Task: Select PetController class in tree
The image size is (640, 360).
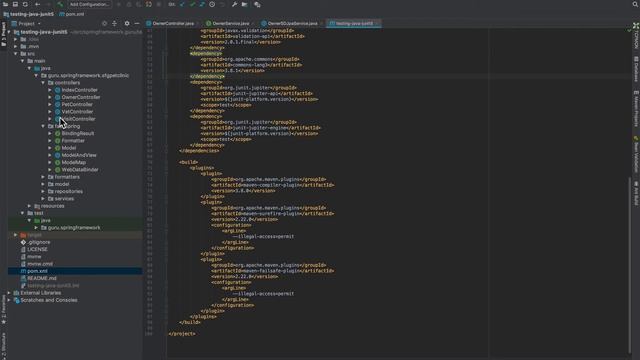Action: tap(77, 104)
